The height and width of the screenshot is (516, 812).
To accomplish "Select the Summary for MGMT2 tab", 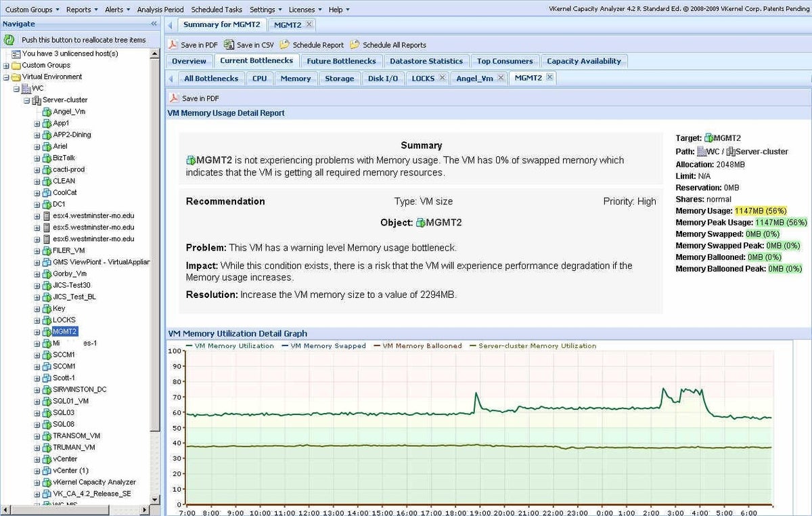I will (221, 24).
